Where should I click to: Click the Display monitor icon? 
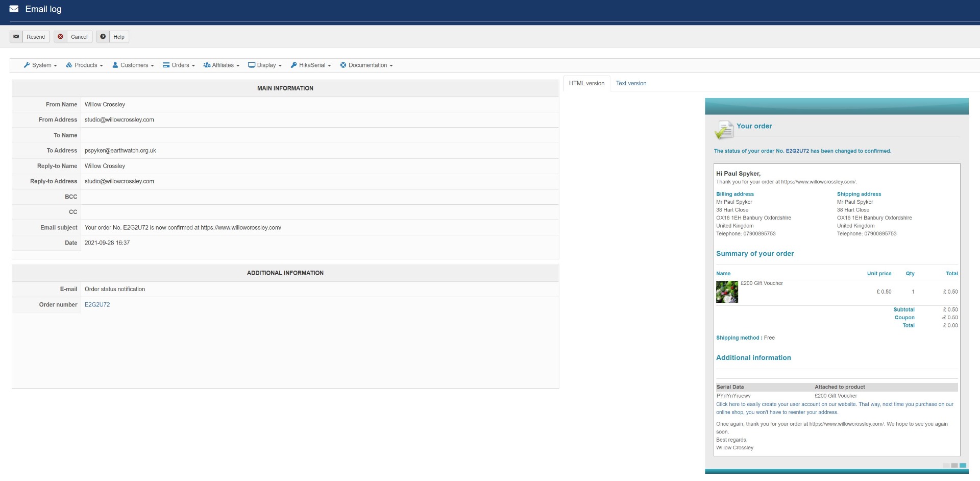252,65
